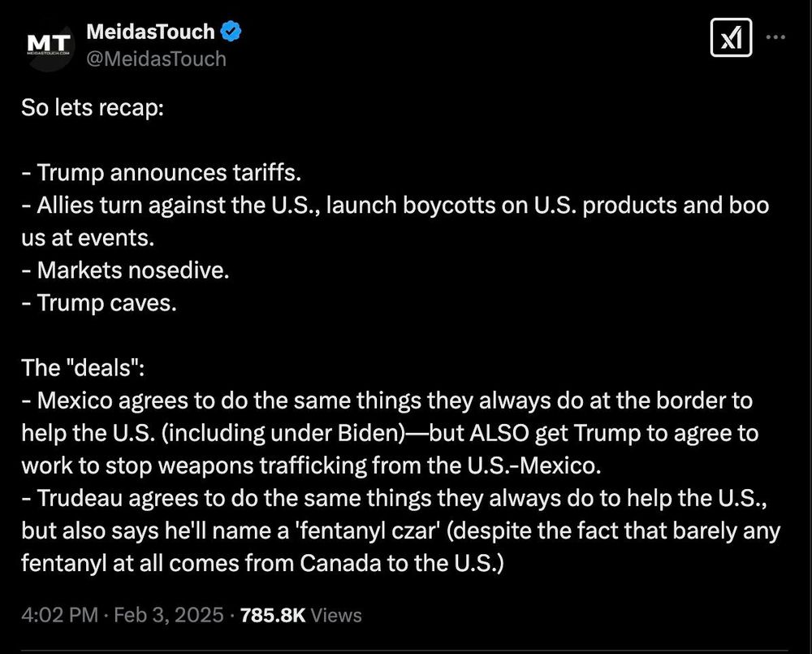Click the 'Mexico agrees' paragraph start

(107, 401)
